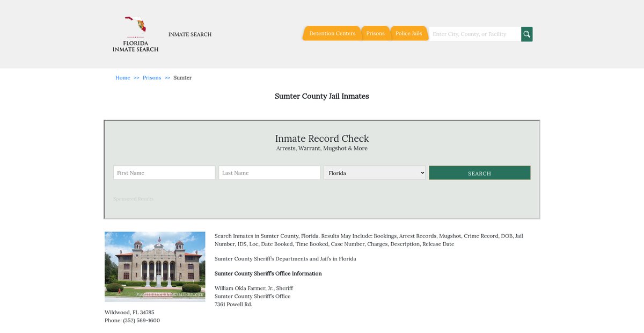Click the green SEARCH button
This screenshot has width=644, height=333.
pyautogui.click(x=480, y=173)
